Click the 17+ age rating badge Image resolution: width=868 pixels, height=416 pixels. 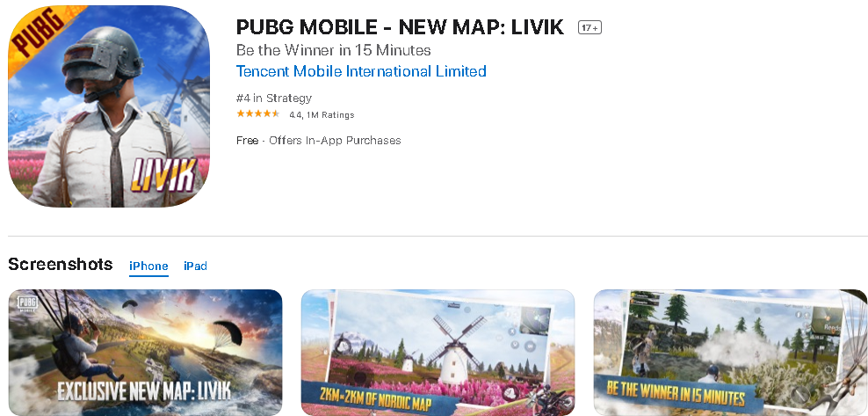click(590, 27)
